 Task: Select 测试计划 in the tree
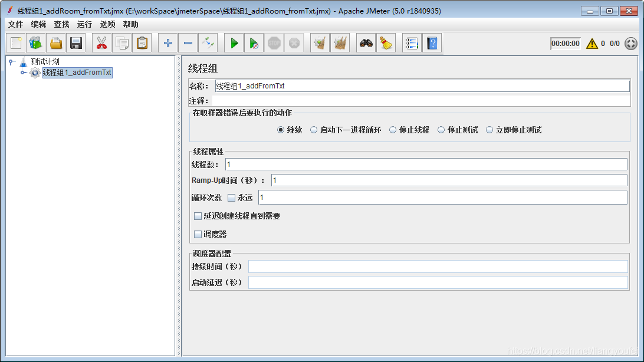45,61
